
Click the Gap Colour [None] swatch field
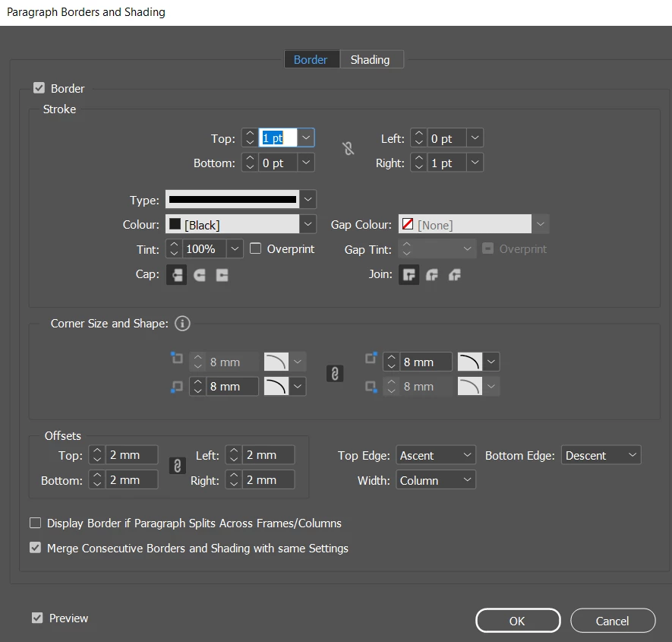coord(465,224)
